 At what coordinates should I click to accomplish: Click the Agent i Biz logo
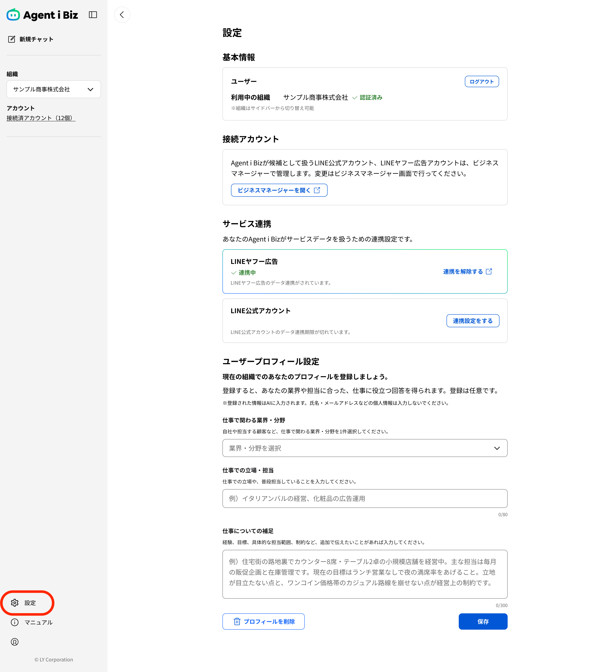pyautogui.click(x=42, y=15)
